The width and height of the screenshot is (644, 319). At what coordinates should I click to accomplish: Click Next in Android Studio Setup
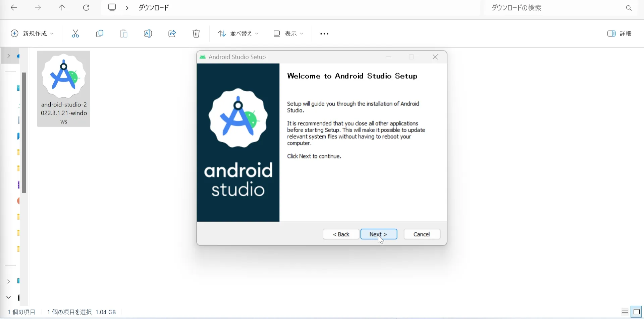click(x=379, y=234)
